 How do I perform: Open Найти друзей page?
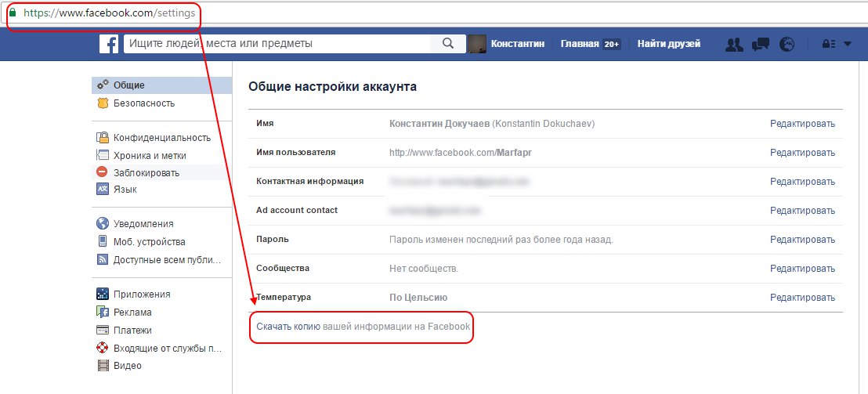pos(669,44)
